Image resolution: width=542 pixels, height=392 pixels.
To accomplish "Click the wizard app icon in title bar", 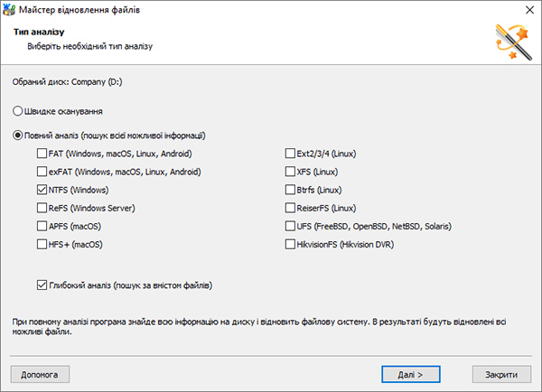I will 9,9.
